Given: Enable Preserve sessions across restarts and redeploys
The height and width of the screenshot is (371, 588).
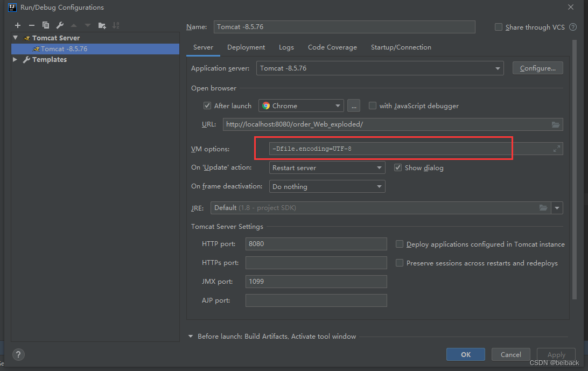Looking at the screenshot, I should click(x=400, y=263).
